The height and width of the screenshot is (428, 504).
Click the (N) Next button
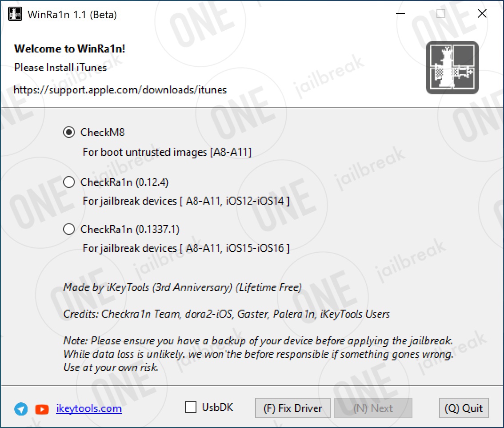(x=373, y=408)
